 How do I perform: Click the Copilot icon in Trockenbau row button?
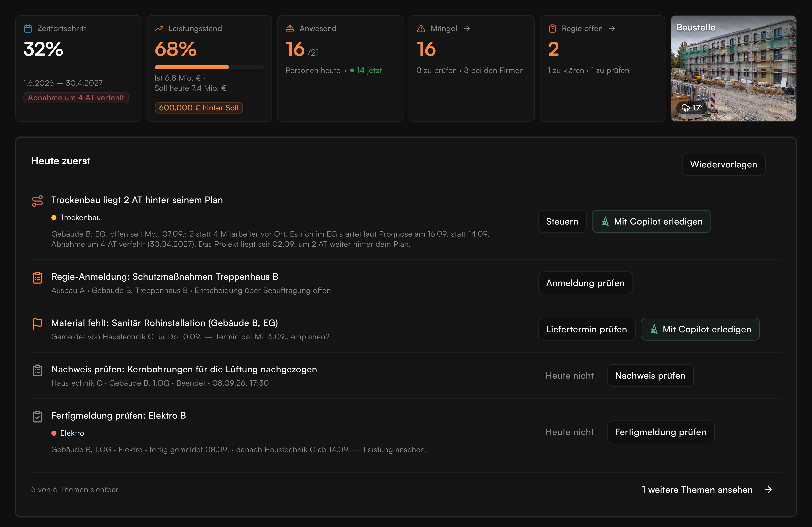click(x=605, y=221)
